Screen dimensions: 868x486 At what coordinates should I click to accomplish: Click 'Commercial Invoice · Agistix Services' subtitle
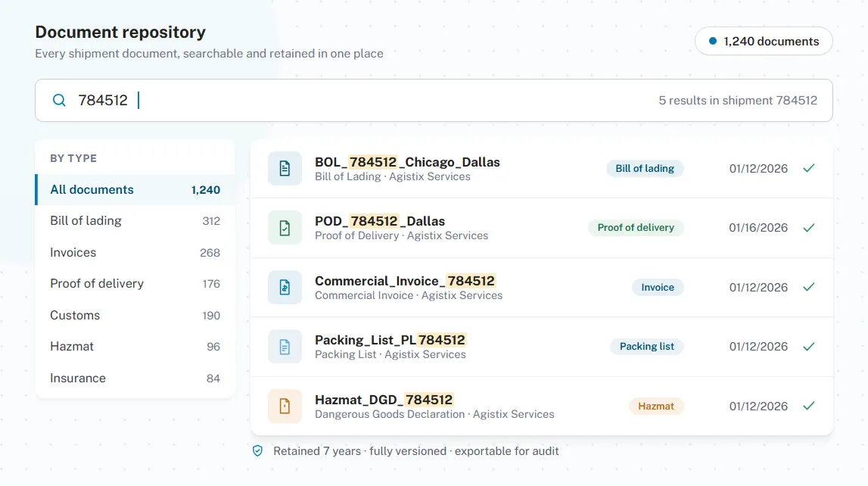pyautogui.click(x=409, y=295)
